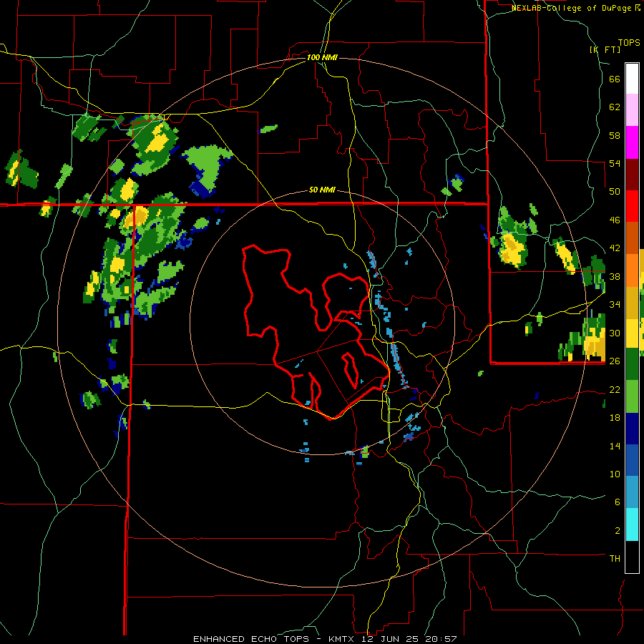Screen dimensions: 644x644
Task: Click the light pink 62 kft legend color
Action: coord(632,110)
